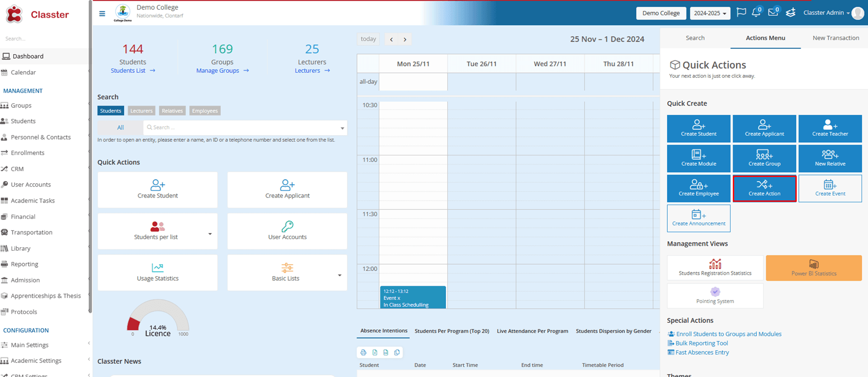Screen dimensions: 868x377
Task: Select the Students search filter
Action: [x=111, y=111]
